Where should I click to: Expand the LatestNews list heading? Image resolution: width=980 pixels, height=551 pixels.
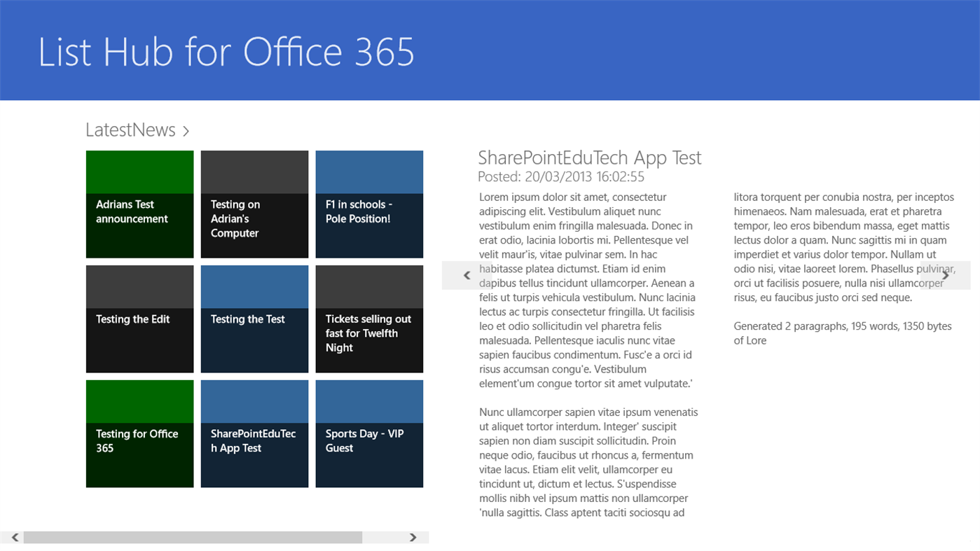pos(130,130)
